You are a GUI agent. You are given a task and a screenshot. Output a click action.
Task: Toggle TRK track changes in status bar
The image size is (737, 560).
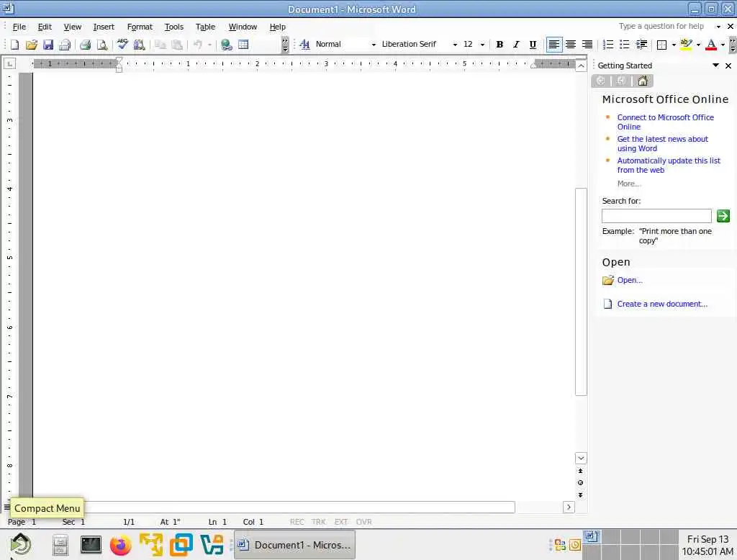(x=318, y=522)
